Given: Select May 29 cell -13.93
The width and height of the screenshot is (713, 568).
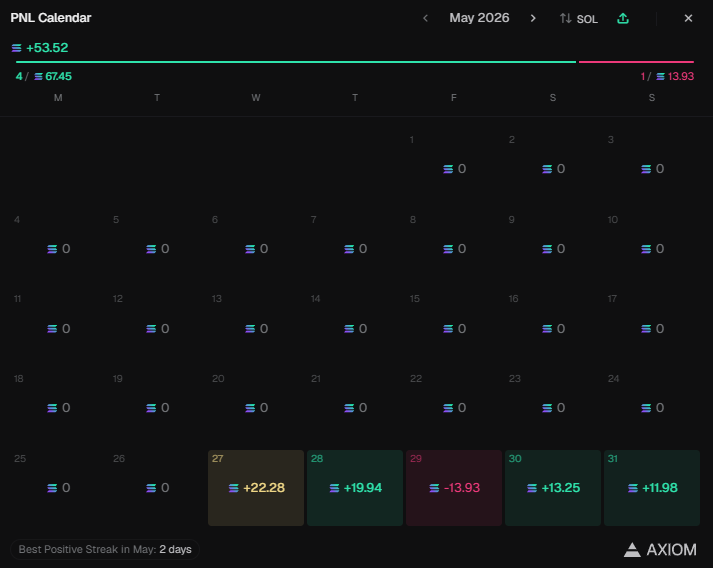Looking at the screenshot, I should point(454,488).
